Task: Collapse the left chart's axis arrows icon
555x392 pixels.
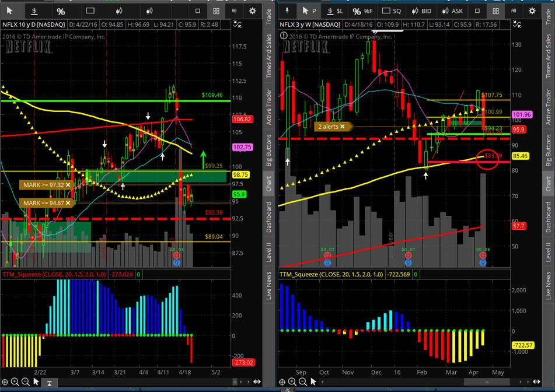Action: (237, 24)
